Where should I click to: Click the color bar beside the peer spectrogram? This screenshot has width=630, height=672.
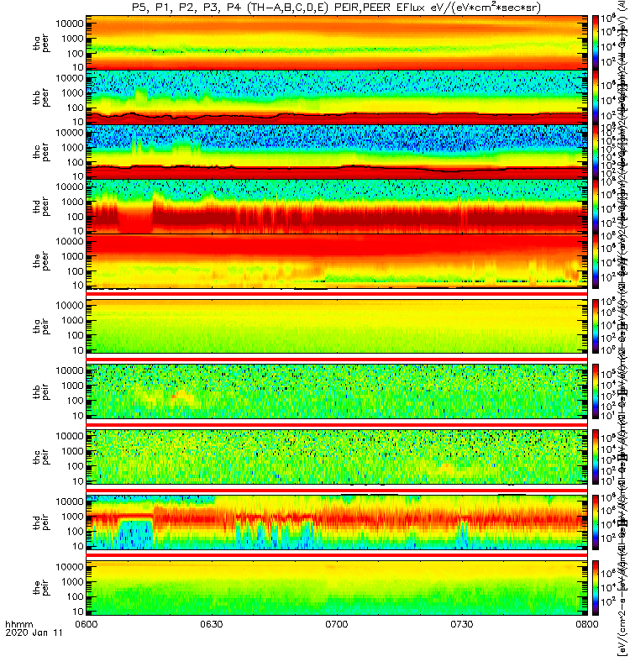click(596, 261)
